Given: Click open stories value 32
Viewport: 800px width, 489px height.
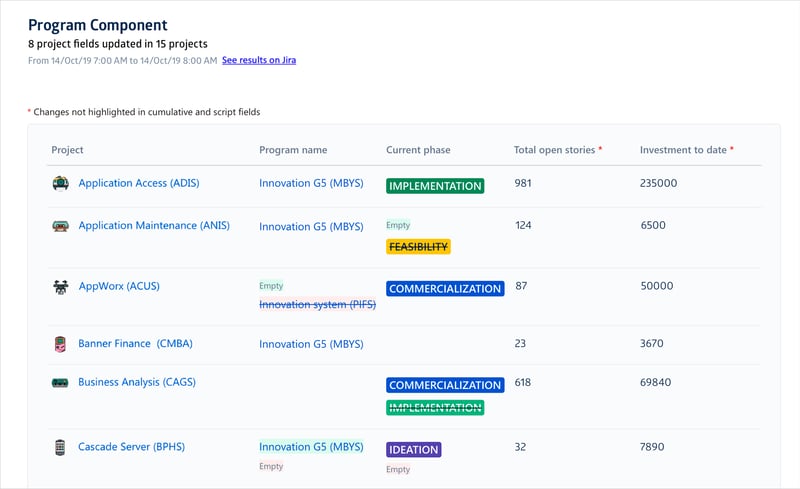Looking at the screenshot, I should [520, 447].
